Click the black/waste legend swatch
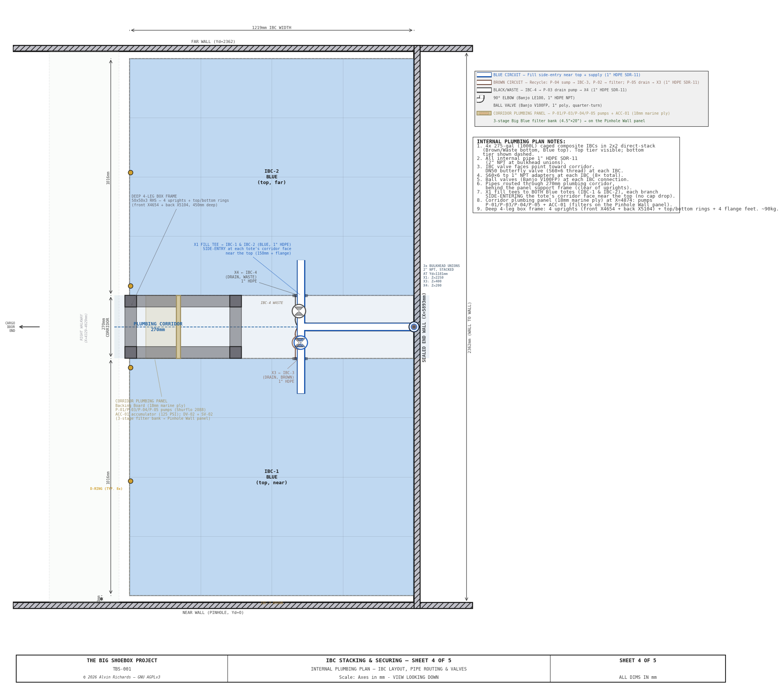The height and width of the screenshot is (689, 784). 484,90
